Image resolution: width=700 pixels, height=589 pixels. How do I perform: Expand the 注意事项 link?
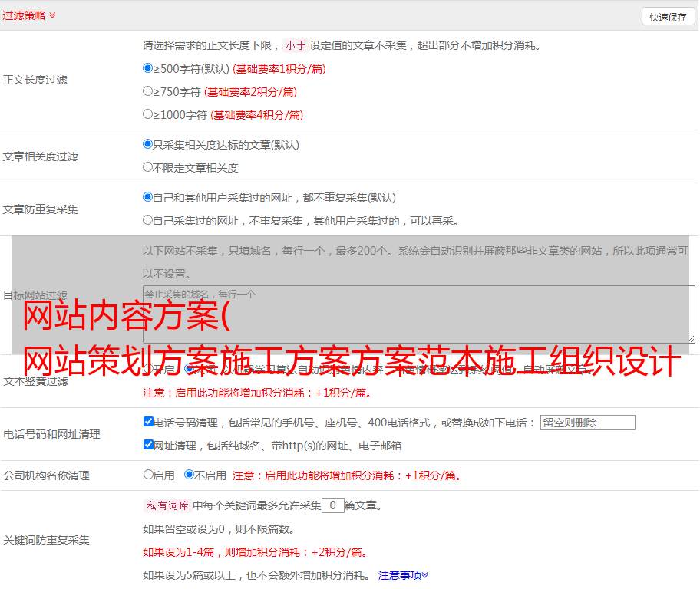pyautogui.click(x=403, y=575)
